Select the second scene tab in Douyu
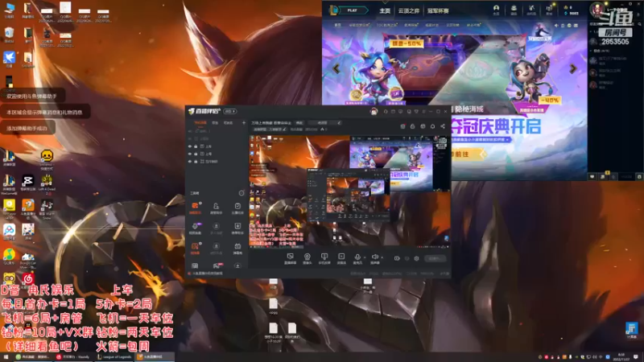The image size is (644, 362). click(215, 123)
